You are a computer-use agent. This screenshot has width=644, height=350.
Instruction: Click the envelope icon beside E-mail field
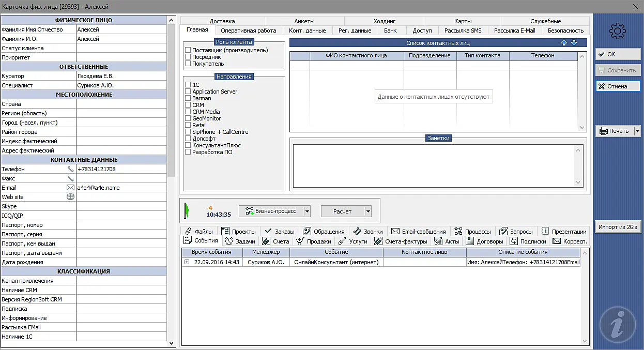click(71, 188)
